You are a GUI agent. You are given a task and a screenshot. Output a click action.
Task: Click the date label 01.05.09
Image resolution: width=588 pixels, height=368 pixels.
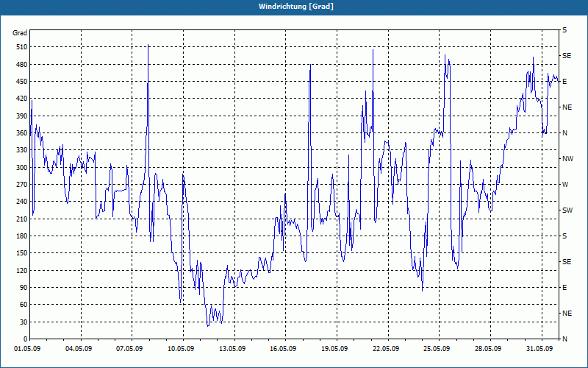[x=27, y=349]
